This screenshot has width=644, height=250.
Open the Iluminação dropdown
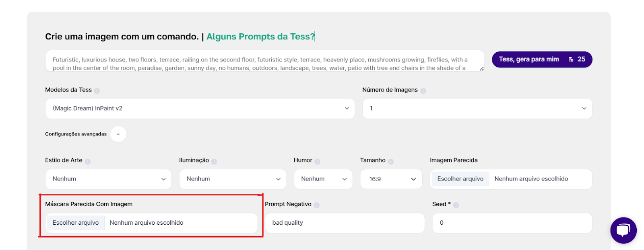coord(233,179)
